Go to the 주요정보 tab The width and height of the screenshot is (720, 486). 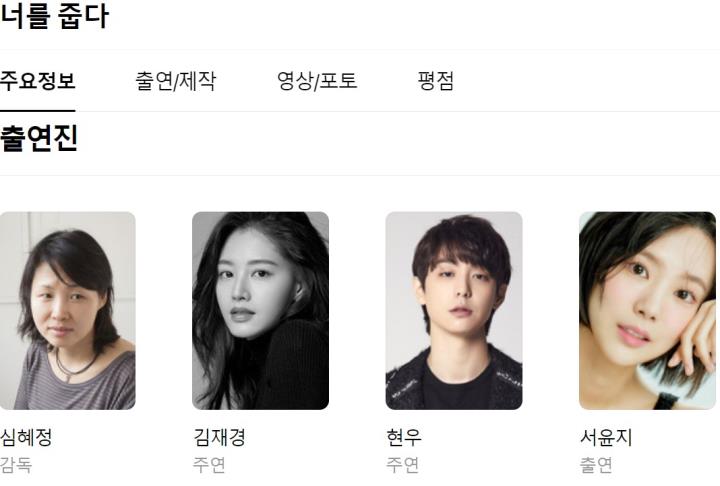point(37,81)
